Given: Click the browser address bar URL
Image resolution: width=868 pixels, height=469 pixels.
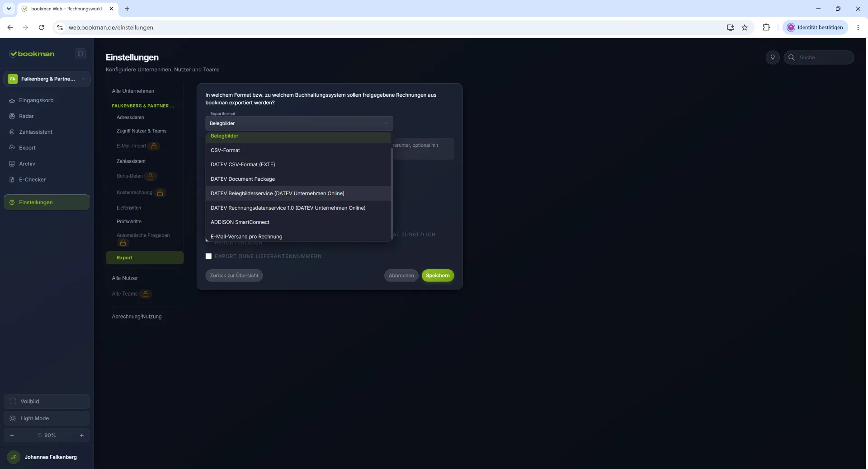Looking at the screenshot, I should [111, 28].
